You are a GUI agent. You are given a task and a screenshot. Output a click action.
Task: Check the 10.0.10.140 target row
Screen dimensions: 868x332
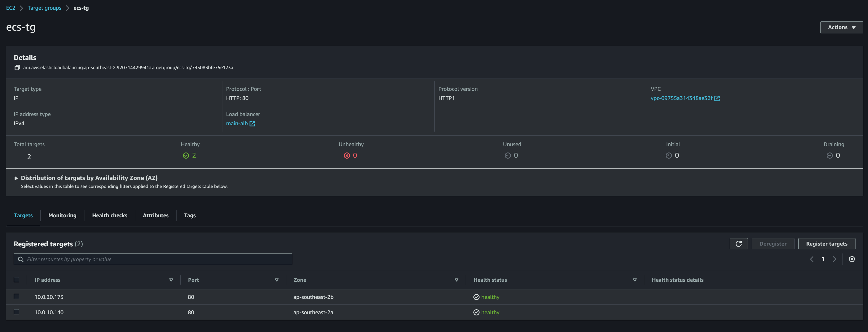coord(17,312)
